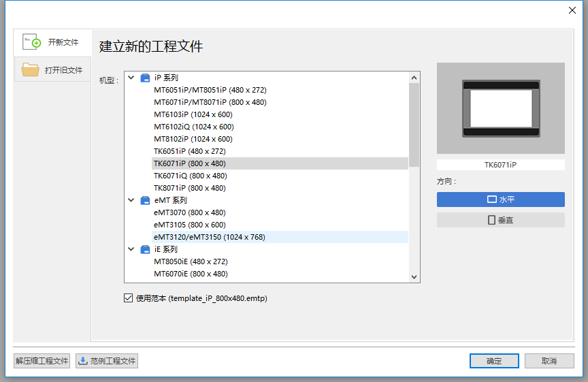This screenshot has height=382, width=588.
Task: Click the download icon on 范例工程文件
Action: (x=83, y=361)
